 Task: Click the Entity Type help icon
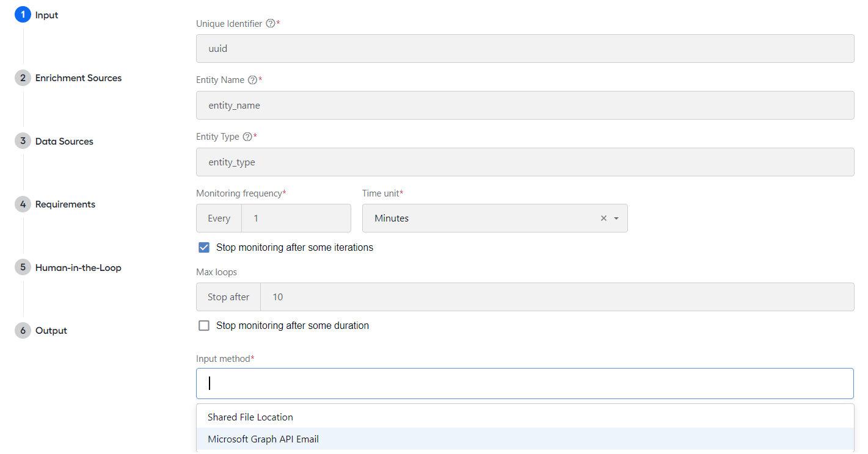(247, 137)
